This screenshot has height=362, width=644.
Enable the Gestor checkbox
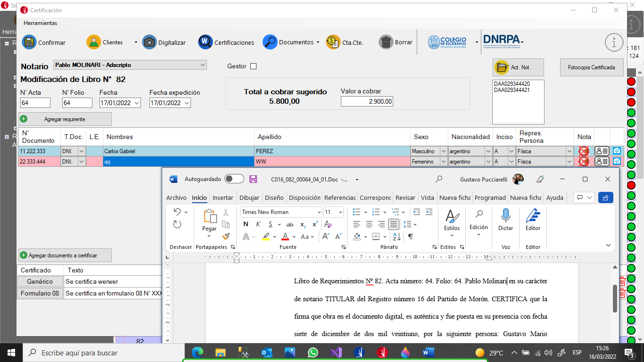coord(253,66)
